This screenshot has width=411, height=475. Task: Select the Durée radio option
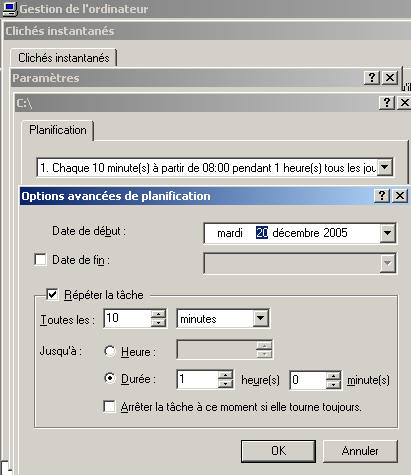(x=110, y=378)
